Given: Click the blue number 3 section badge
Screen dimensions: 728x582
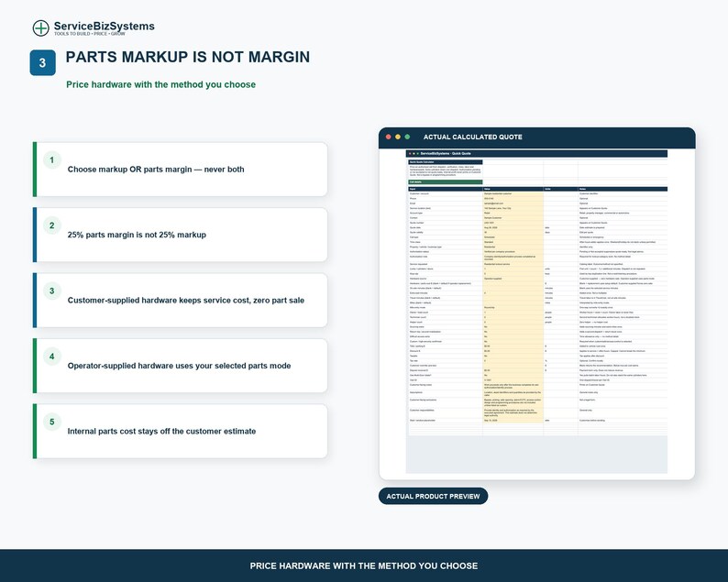Looking at the screenshot, I should pos(43,62).
